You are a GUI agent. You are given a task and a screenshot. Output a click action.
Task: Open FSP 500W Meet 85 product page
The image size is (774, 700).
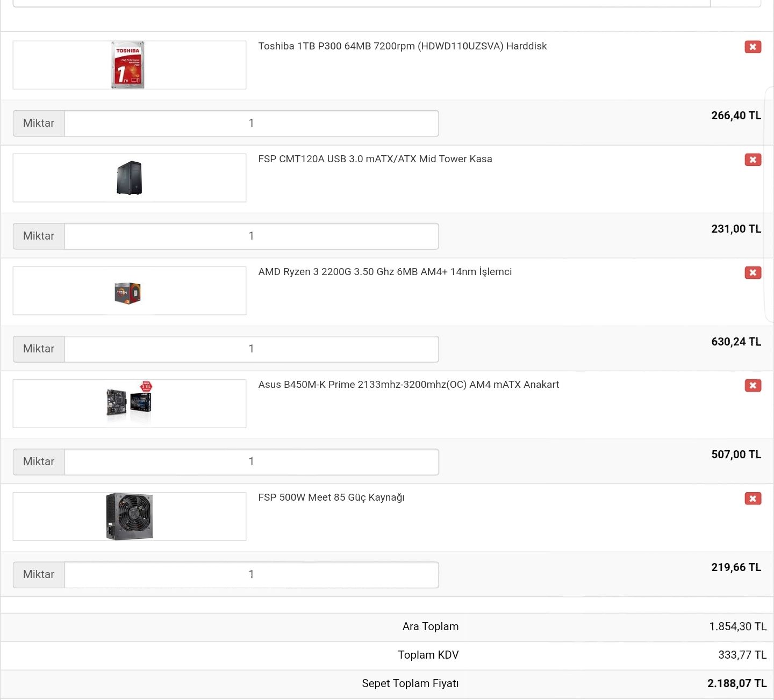[332, 497]
